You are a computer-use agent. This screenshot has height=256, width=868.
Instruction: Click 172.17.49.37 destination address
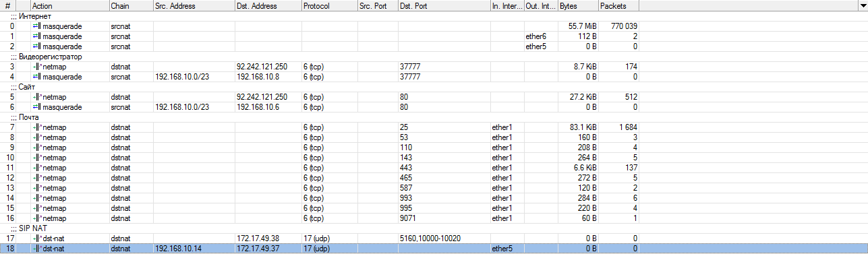pyautogui.click(x=258, y=249)
